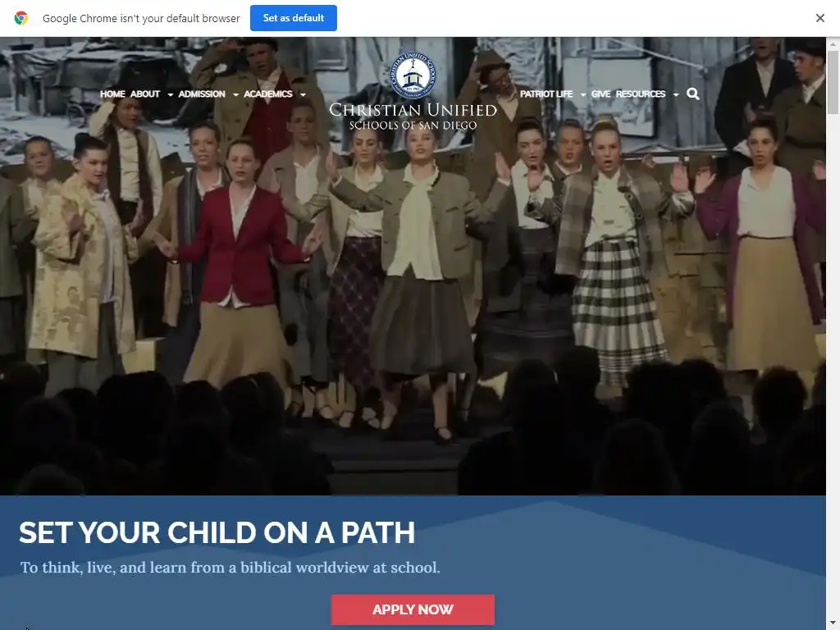Expand the Patriot Life dropdown arrow
The image size is (840, 630).
[x=583, y=95]
